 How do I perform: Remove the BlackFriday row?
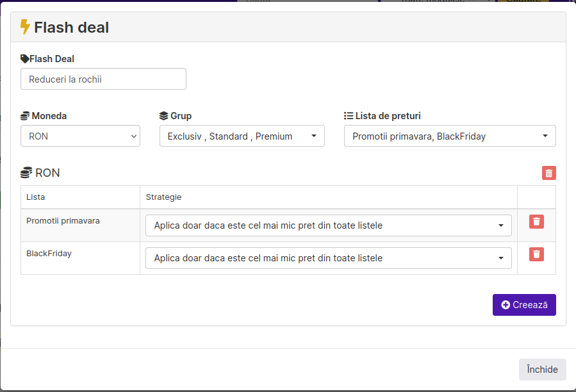(536, 254)
